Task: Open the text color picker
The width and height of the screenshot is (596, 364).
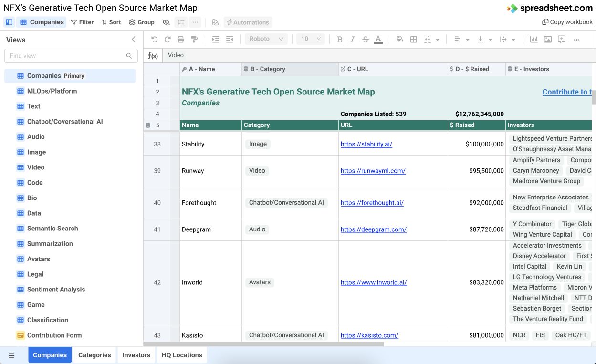Action: point(378,39)
